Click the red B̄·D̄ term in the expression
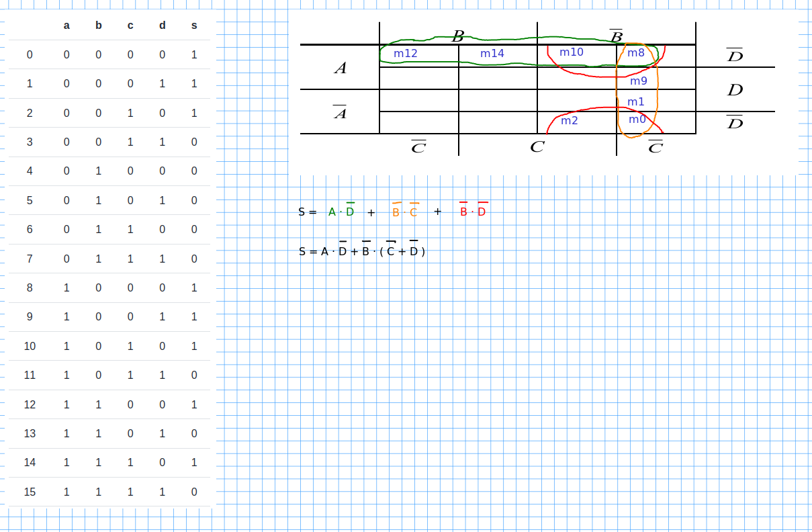This screenshot has height=532, width=812. point(473,210)
